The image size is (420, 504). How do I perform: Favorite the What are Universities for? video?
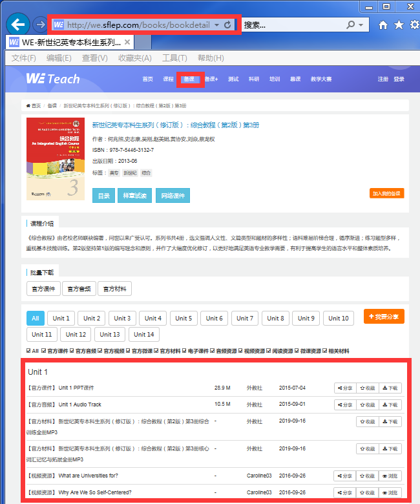pyautogui.click(x=368, y=476)
